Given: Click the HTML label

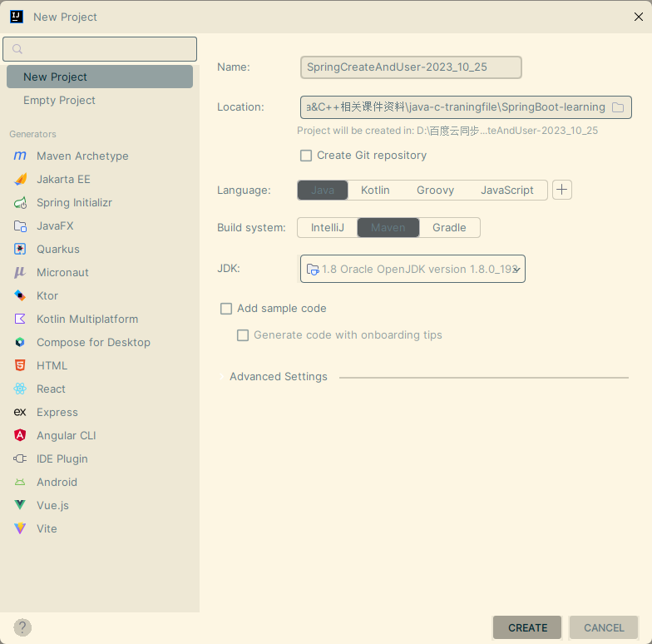Looking at the screenshot, I should [52, 366].
